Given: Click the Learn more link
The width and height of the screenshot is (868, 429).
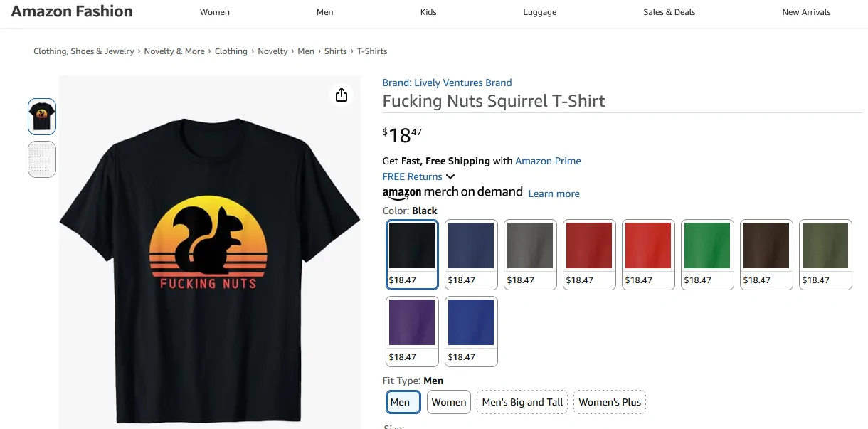Looking at the screenshot, I should 554,194.
